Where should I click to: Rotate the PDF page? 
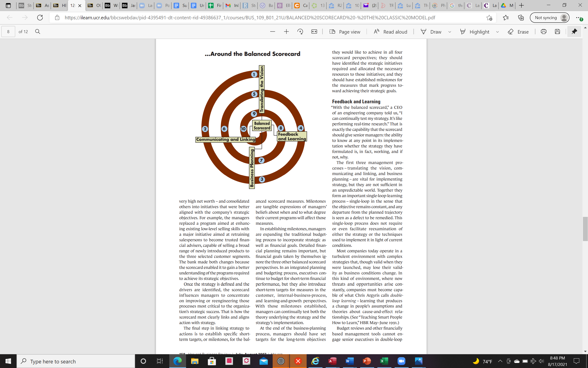(x=300, y=32)
